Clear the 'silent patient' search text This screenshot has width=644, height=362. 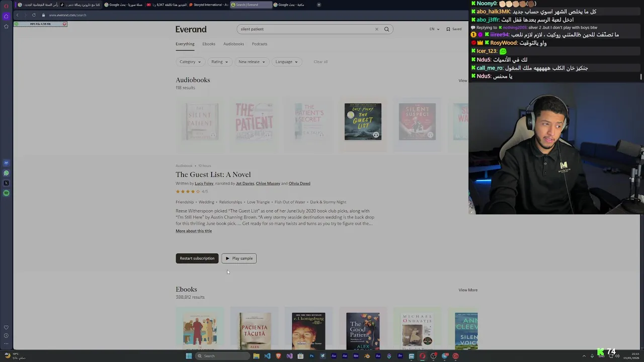(x=376, y=29)
